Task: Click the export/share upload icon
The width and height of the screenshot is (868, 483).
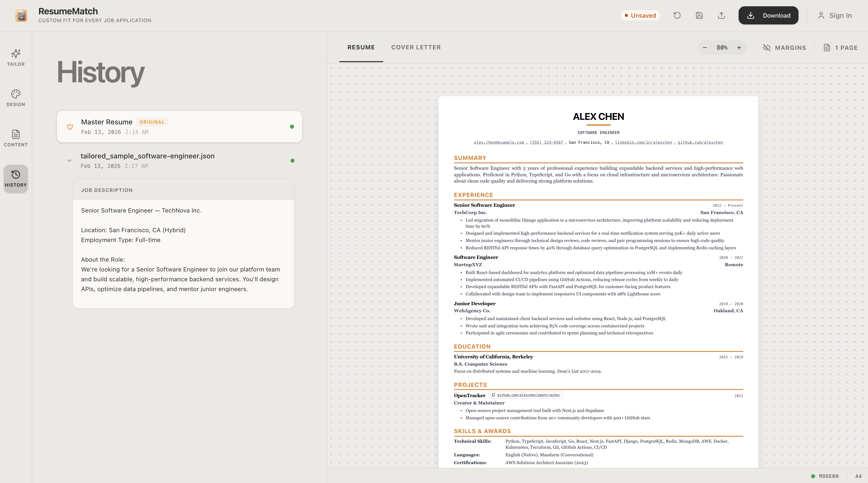Action: point(721,15)
